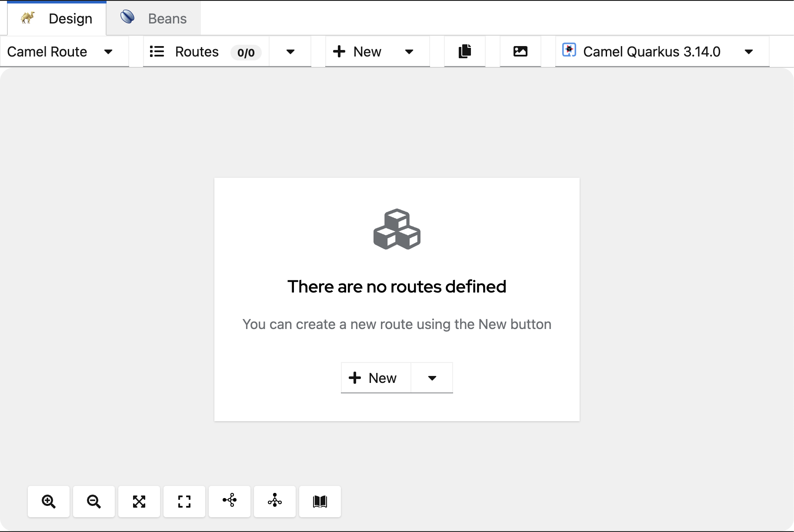
Task: Click the Routes list icon
Action: [157, 52]
